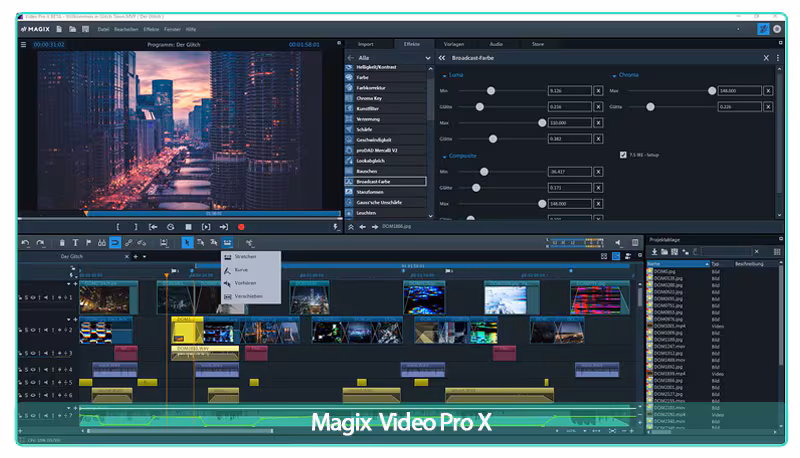
Task: Open the Bearbeiten menu
Action: (126, 30)
